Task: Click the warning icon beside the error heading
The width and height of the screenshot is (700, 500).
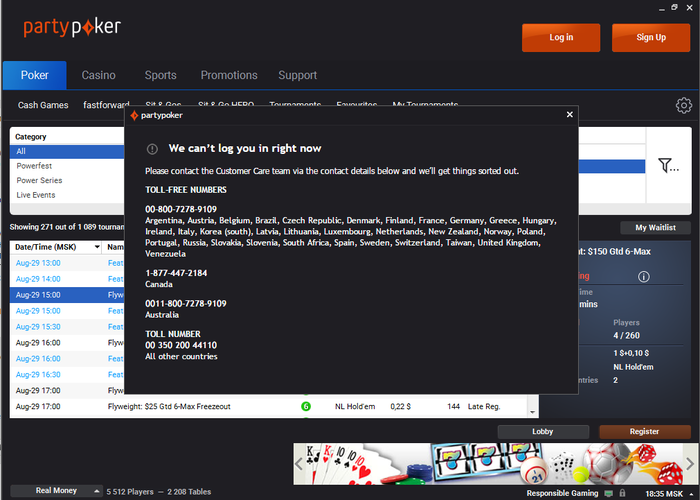Action: point(152,149)
